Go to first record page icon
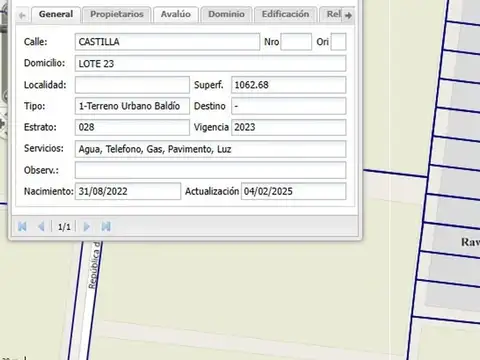The image size is (480, 360). [x=22, y=227]
